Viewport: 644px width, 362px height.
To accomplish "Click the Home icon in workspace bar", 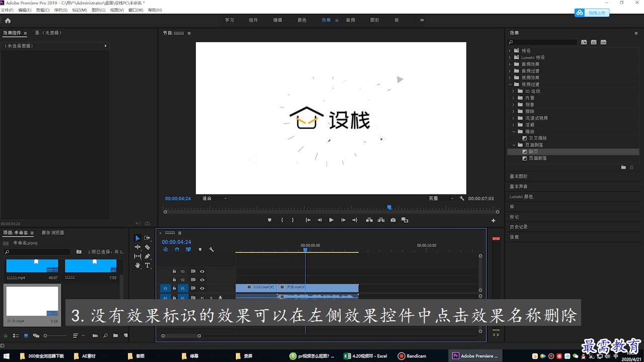I will click(8, 21).
